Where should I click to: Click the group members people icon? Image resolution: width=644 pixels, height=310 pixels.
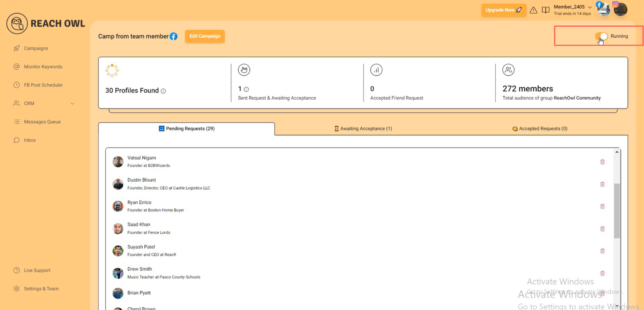click(508, 70)
